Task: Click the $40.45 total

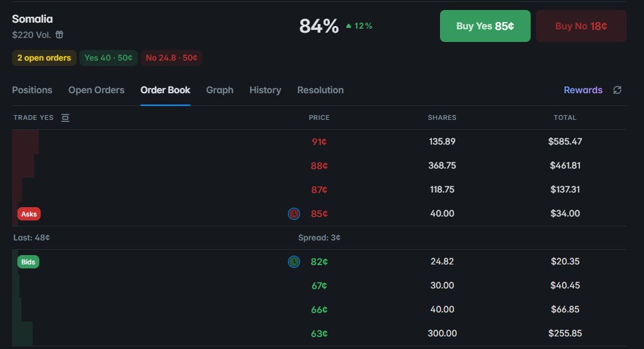Action: (x=565, y=286)
